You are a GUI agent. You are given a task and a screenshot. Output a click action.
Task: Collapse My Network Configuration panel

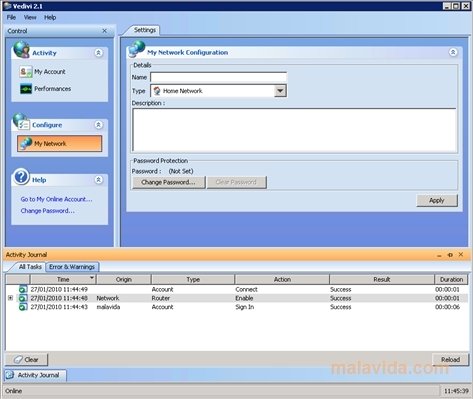click(x=453, y=52)
